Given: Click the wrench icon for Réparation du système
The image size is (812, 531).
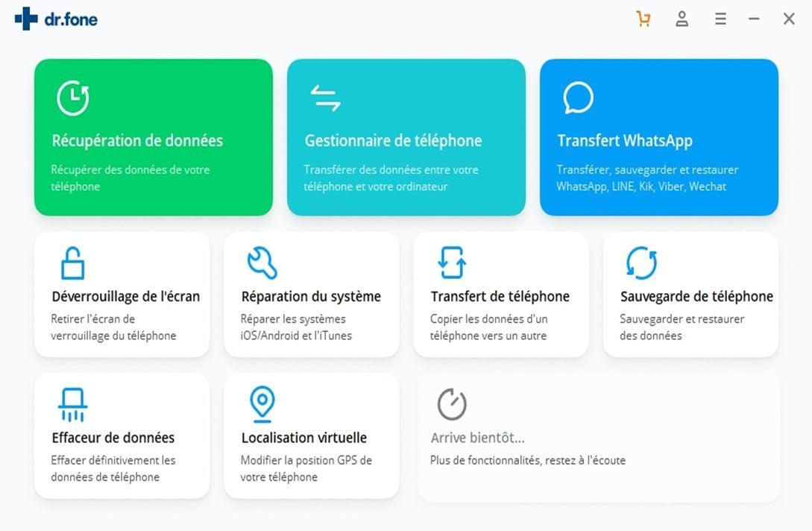Looking at the screenshot, I should pyautogui.click(x=262, y=263).
